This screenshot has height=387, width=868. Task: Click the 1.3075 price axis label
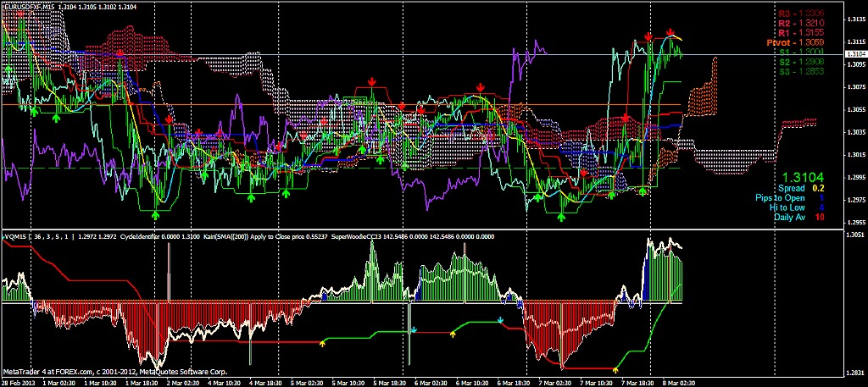[x=856, y=87]
